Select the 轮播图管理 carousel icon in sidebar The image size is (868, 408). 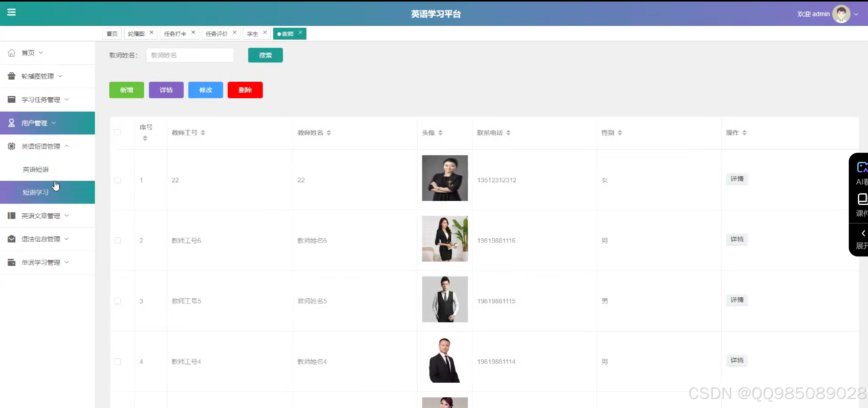11,76
